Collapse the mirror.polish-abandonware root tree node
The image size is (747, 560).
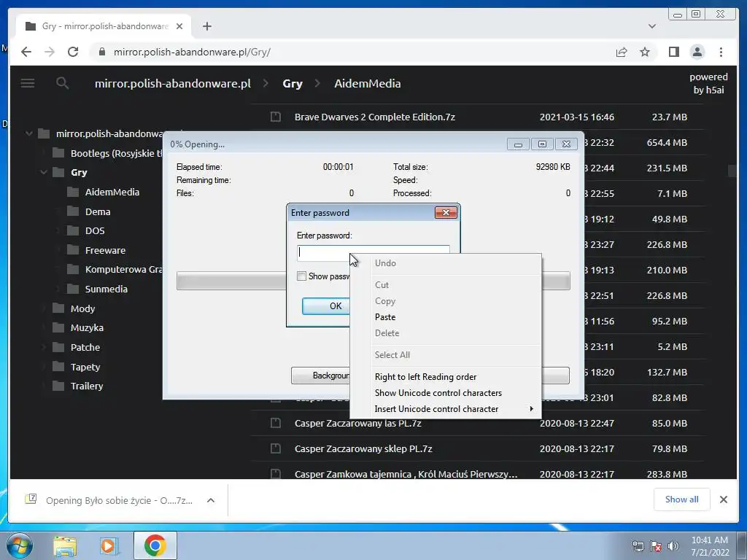click(29, 134)
